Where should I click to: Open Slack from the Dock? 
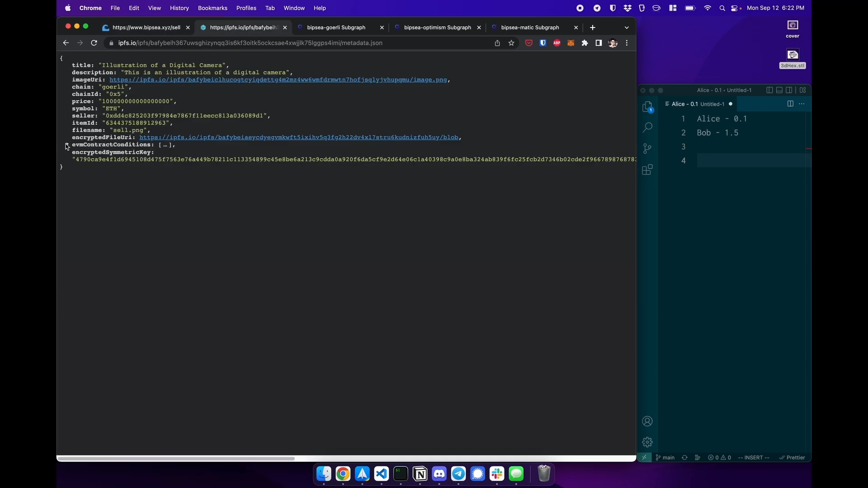pos(497,474)
